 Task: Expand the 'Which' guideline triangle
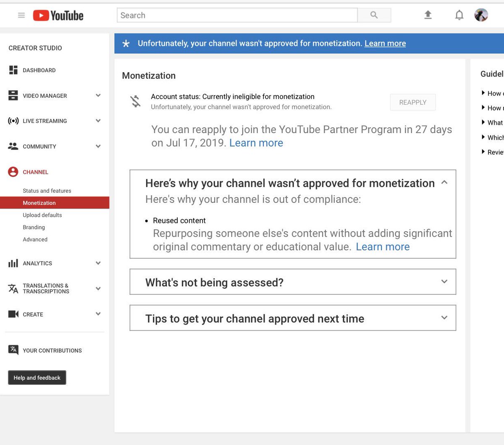[x=483, y=137]
